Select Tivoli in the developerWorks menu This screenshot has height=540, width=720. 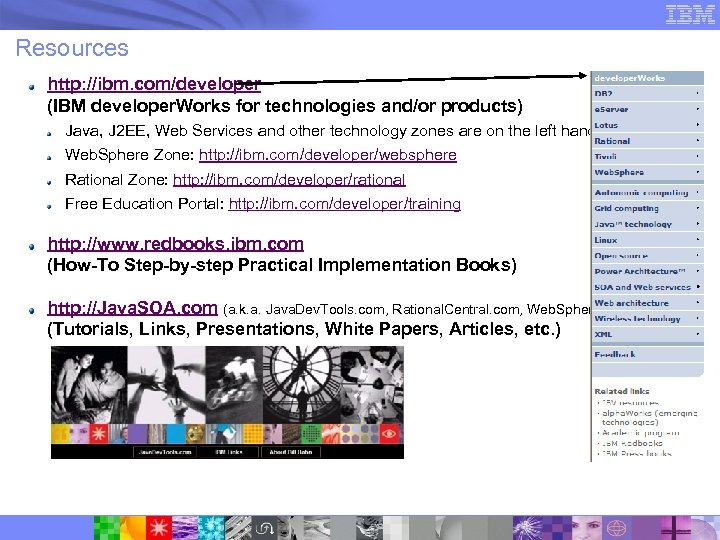pos(647,157)
